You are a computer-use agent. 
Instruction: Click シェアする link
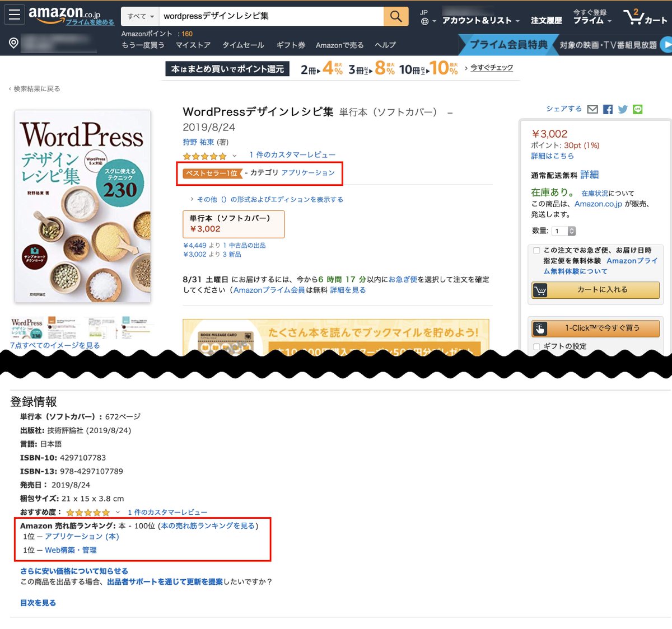[564, 109]
